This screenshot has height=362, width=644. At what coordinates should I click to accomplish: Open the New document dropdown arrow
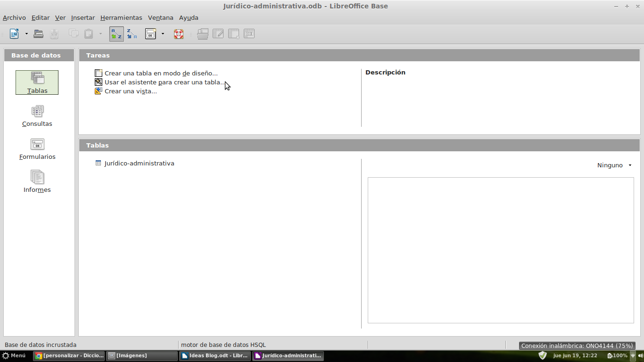[26, 34]
